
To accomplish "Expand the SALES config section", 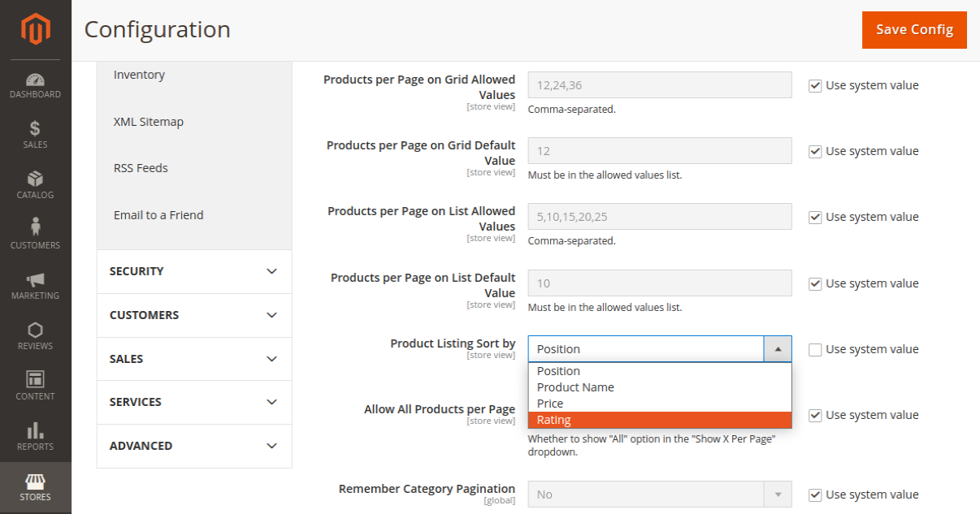I will coord(194,359).
